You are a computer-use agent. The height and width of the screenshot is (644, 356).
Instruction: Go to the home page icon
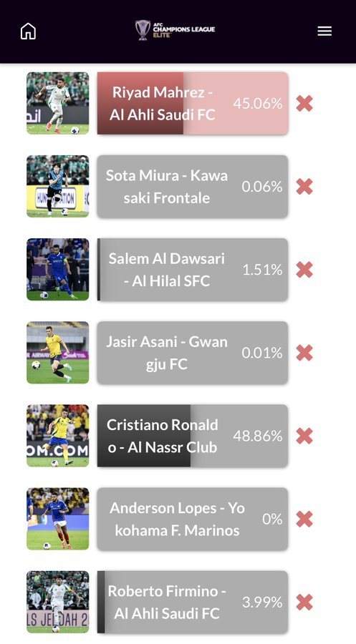[x=29, y=31]
